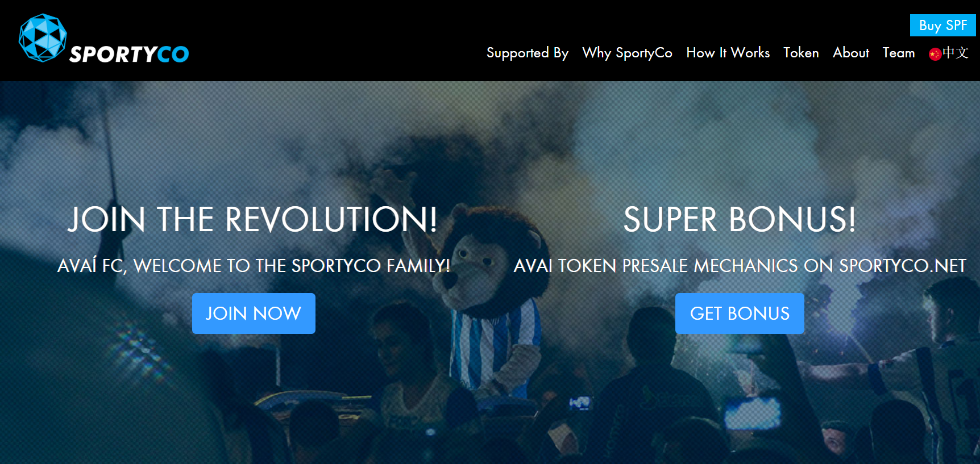Click the Chinese flag icon
Screen dimensions: 980x464
click(x=935, y=54)
